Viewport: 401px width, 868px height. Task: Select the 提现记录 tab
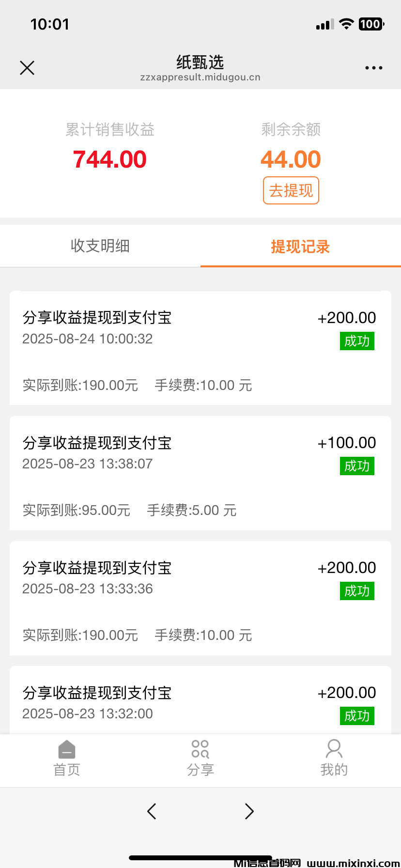pyautogui.click(x=300, y=247)
